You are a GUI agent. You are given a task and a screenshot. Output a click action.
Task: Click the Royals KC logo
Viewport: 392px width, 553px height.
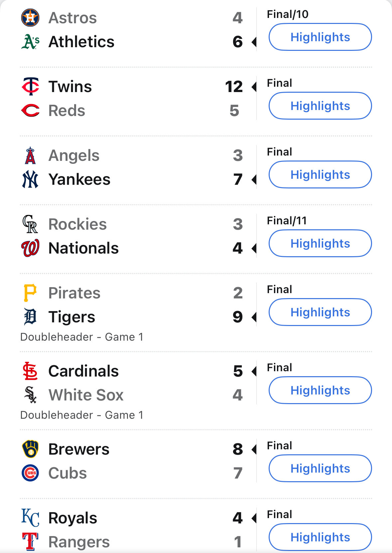point(30,518)
